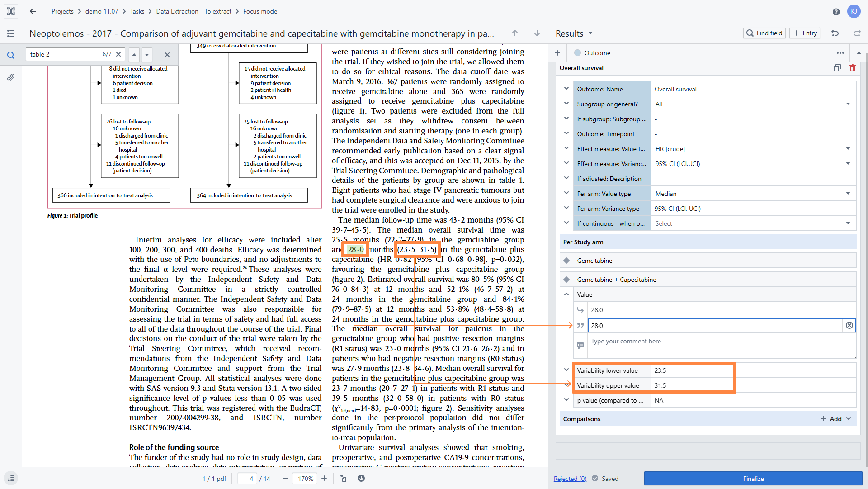Open the Outcome three-dots menu

(x=840, y=53)
